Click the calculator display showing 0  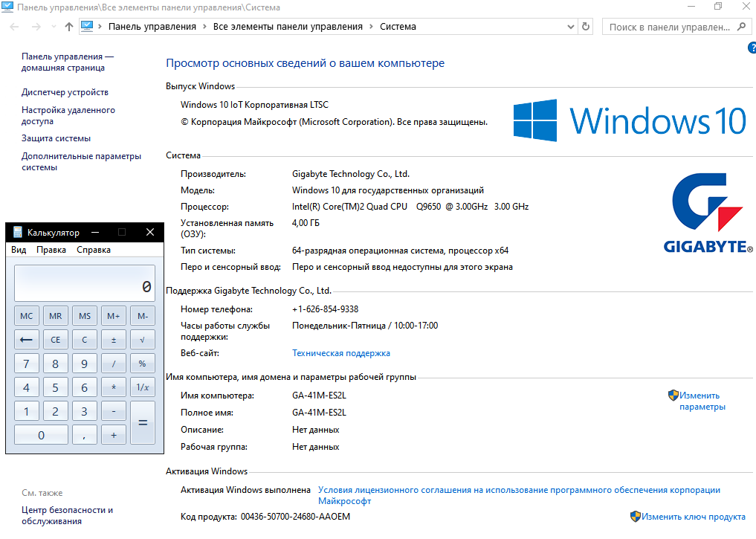(85, 283)
